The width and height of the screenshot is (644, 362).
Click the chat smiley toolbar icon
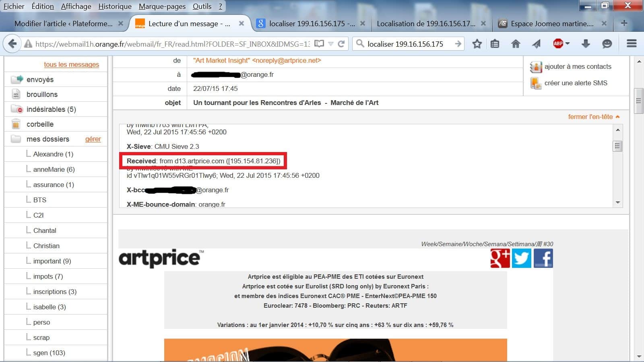pyautogui.click(x=607, y=44)
